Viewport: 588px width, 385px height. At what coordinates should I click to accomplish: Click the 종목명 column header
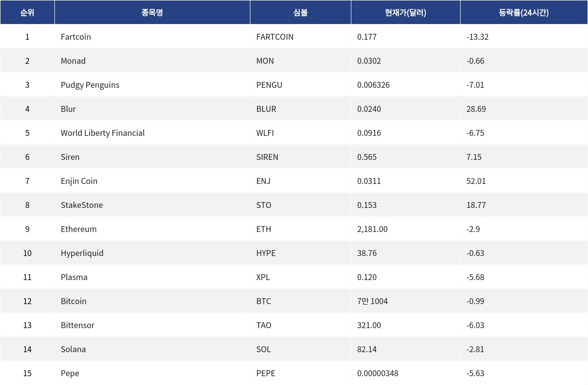pyautogui.click(x=152, y=13)
